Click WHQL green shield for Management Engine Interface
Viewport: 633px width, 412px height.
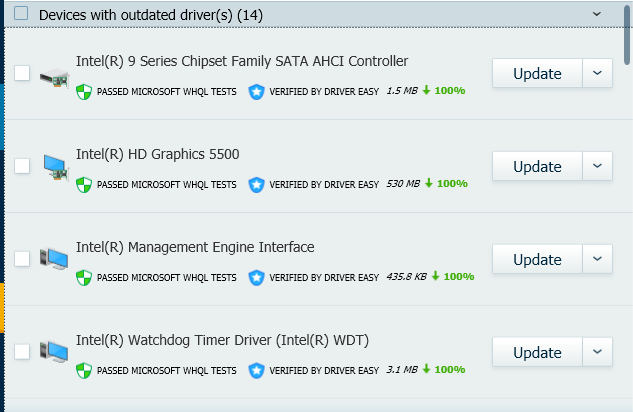[x=85, y=277]
